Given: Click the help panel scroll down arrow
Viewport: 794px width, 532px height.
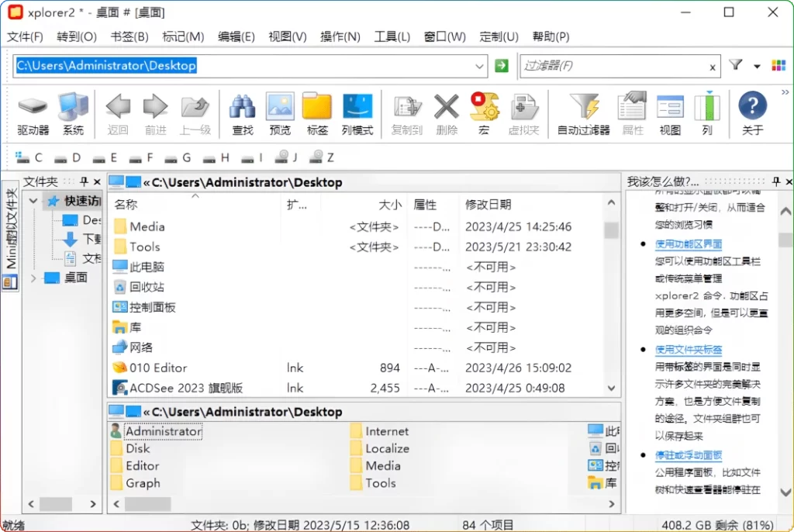Looking at the screenshot, I should 785,492.
